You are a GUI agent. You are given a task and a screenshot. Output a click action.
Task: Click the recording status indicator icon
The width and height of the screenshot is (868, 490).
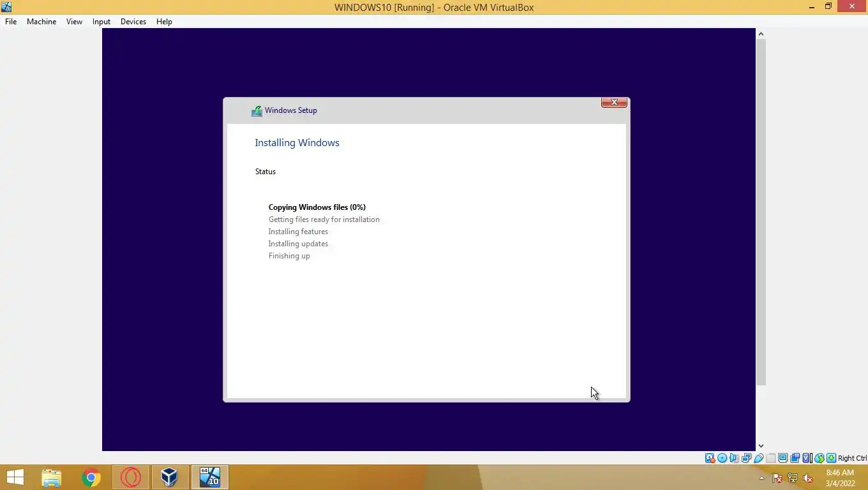pos(795,458)
